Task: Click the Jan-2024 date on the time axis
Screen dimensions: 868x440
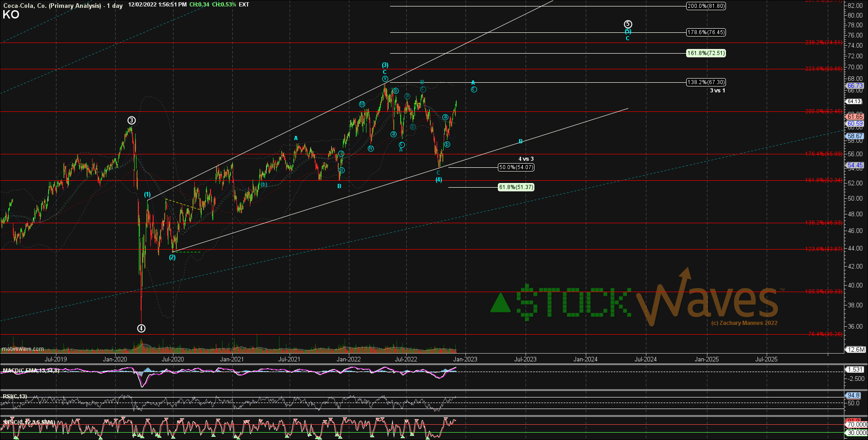Action: point(585,359)
